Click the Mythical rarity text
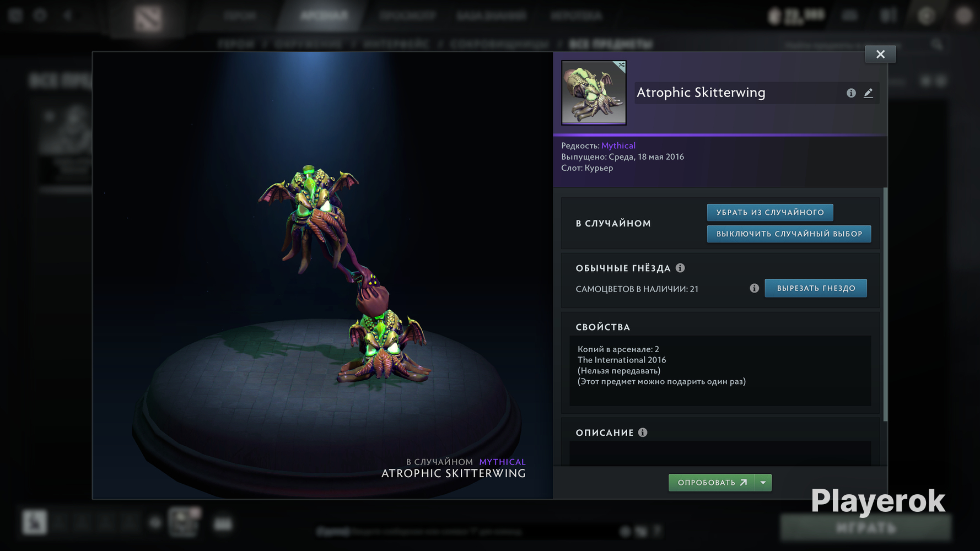 618,145
